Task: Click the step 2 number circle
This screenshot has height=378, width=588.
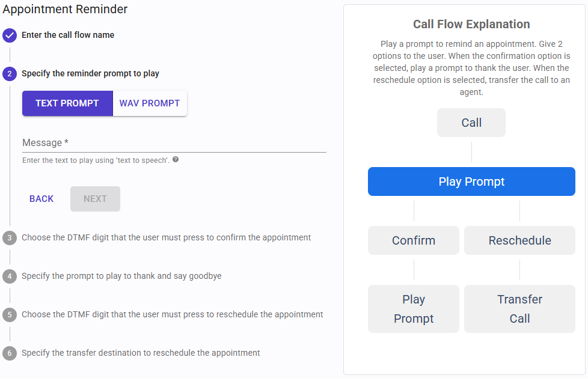Action: (10, 74)
